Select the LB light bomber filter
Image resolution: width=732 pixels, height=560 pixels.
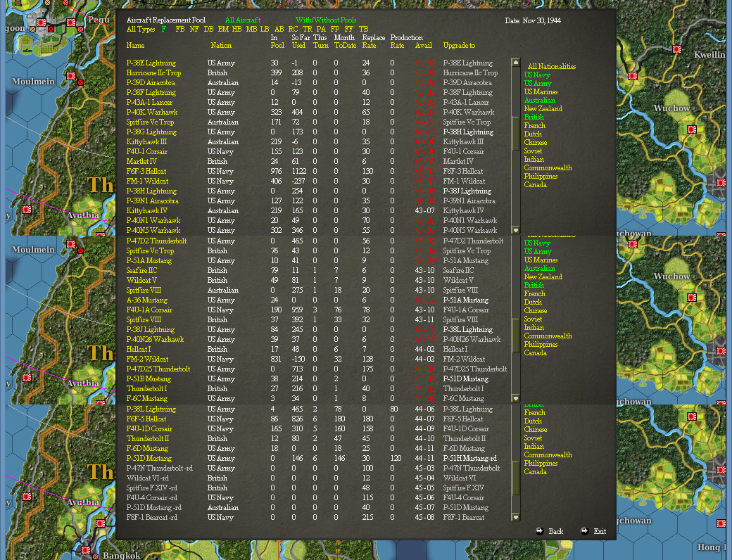tap(265, 29)
